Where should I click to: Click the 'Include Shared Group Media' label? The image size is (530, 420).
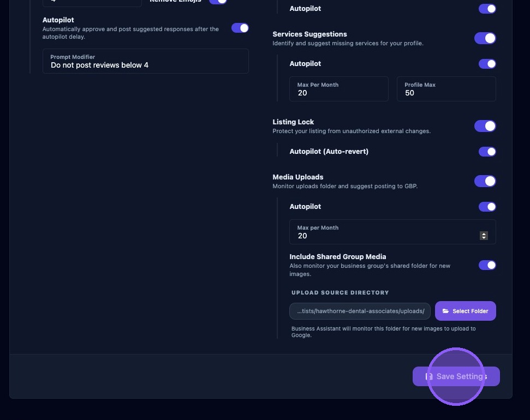pos(338,257)
